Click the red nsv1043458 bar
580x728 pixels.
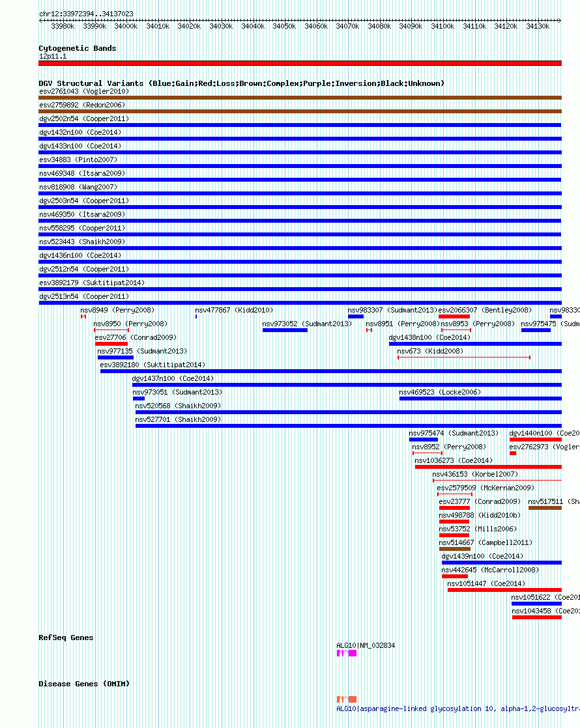537,617
